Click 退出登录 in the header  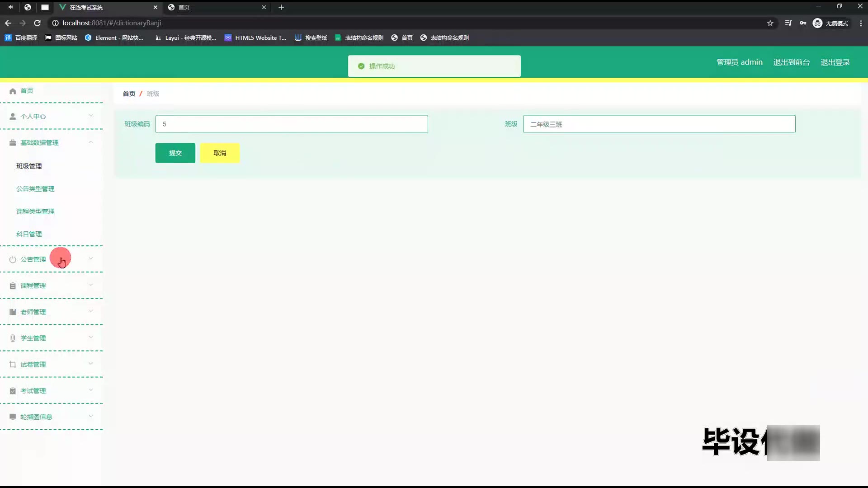835,62
